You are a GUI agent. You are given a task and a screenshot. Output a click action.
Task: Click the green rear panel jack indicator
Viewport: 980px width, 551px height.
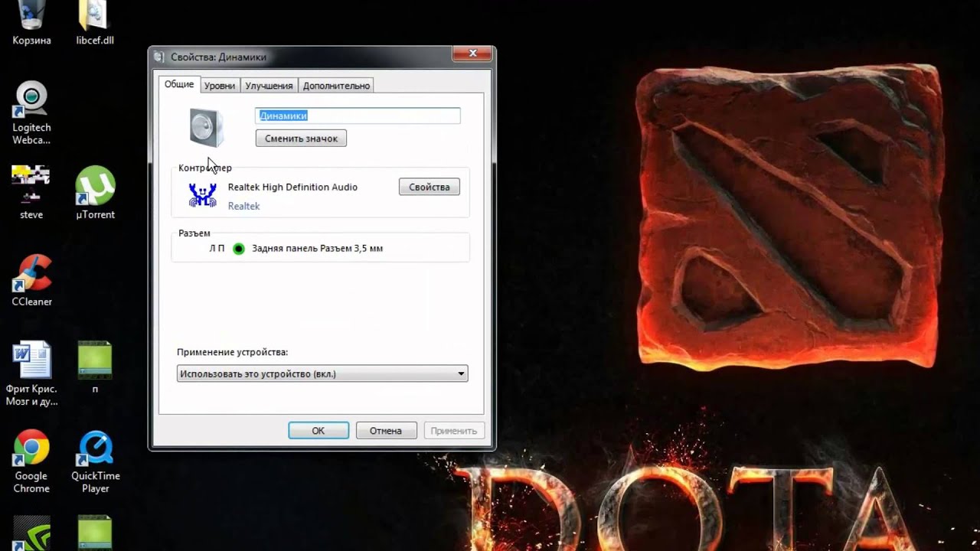239,249
